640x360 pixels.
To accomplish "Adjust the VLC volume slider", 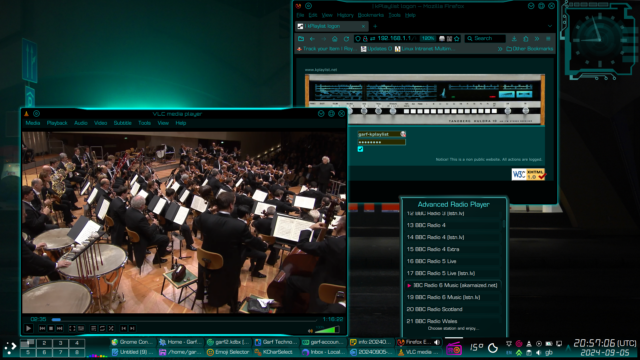I will click(328, 329).
